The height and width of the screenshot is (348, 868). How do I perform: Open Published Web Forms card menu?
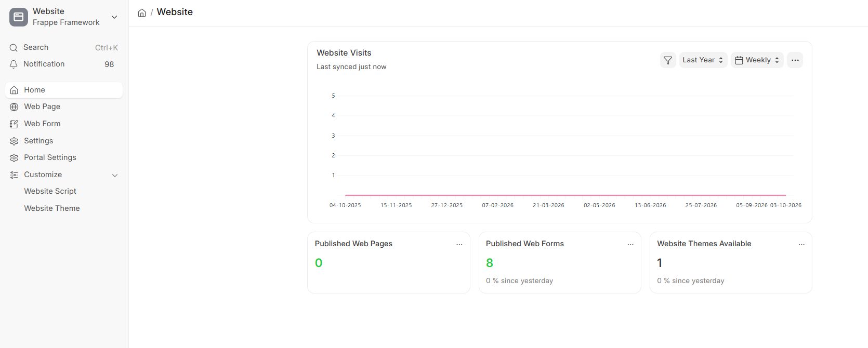tap(630, 245)
